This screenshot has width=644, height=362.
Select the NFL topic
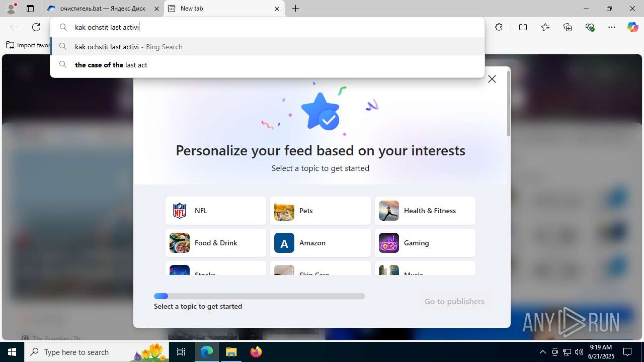216,211
